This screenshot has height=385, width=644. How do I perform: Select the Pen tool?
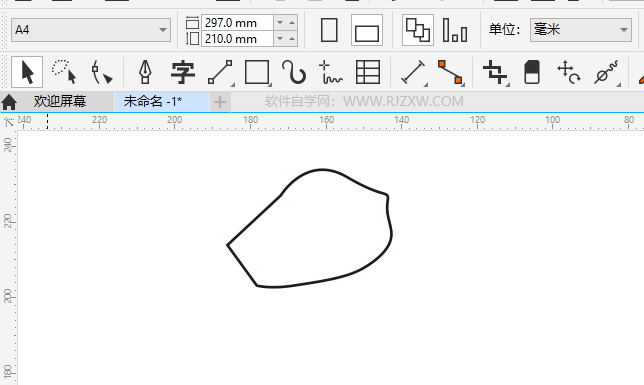[x=145, y=72]
